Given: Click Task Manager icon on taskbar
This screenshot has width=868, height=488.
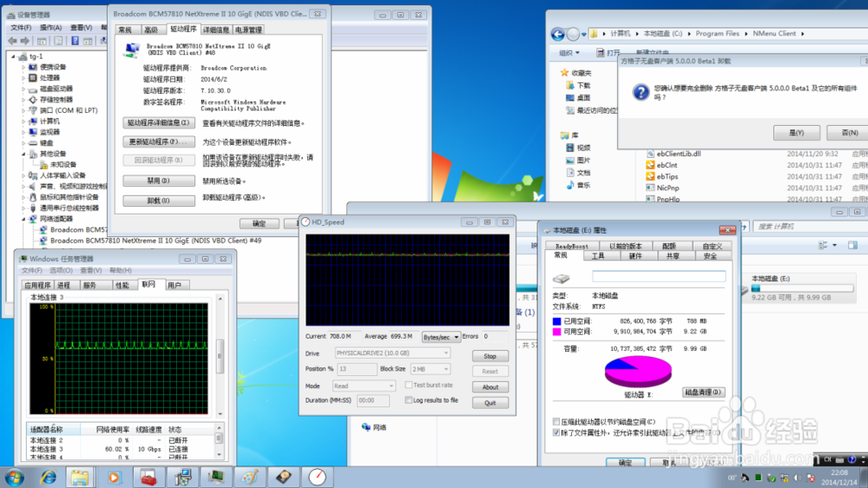Looking at the screenshot, I should pyautogui.click(x=216, y=477).
